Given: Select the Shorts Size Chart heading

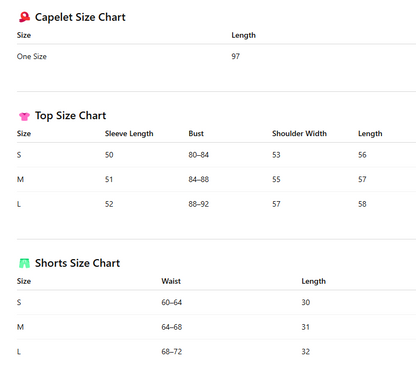Looking at the screenshot, I should point(77,263).
